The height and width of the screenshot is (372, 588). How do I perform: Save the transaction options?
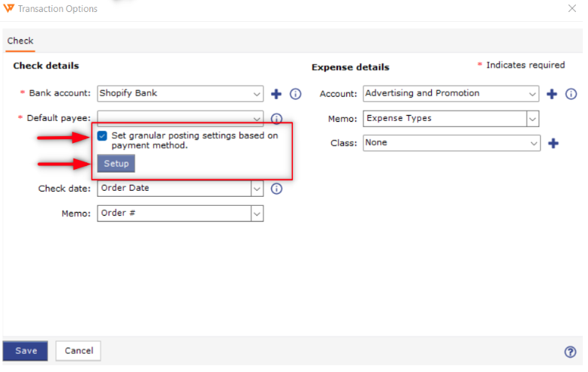point(25,351)
